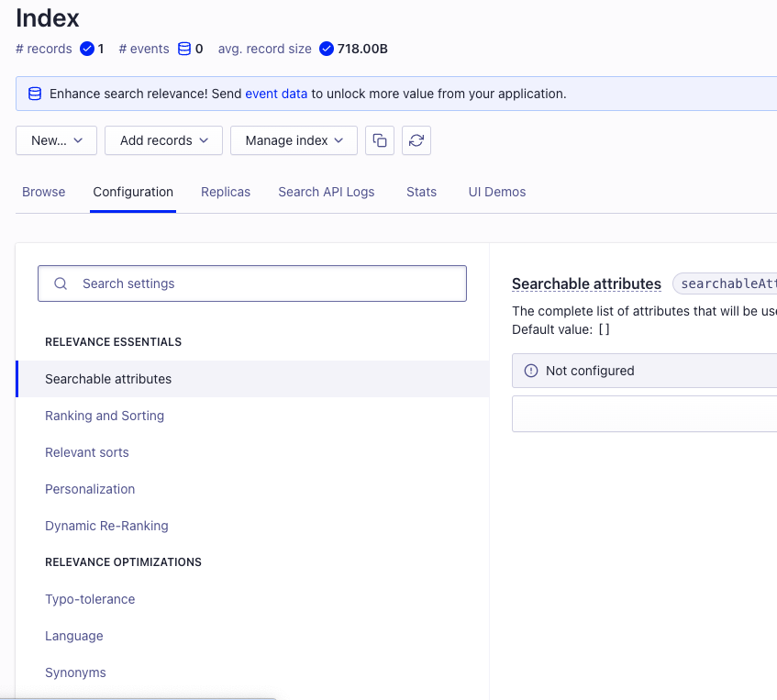
Task: Open the Replicas tab
Action: click(x=226, y=192)
